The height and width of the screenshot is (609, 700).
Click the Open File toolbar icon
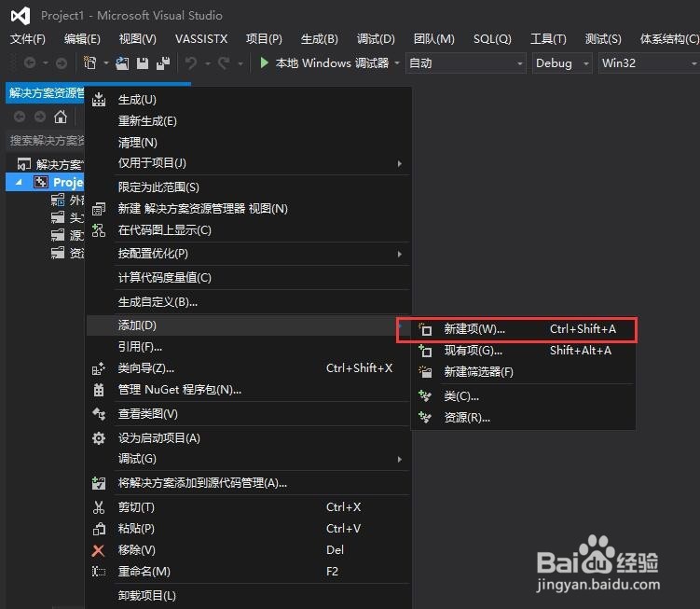coord(122,63)
